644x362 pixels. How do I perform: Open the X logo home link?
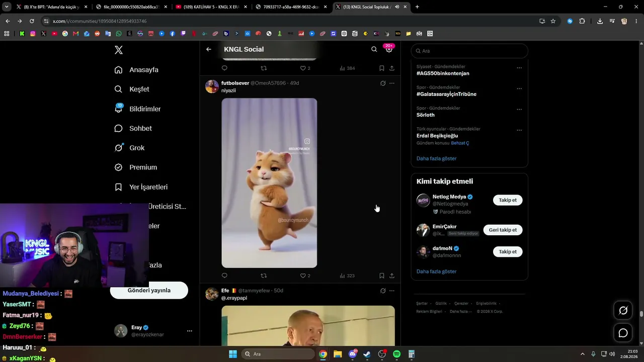click(119, 50)
